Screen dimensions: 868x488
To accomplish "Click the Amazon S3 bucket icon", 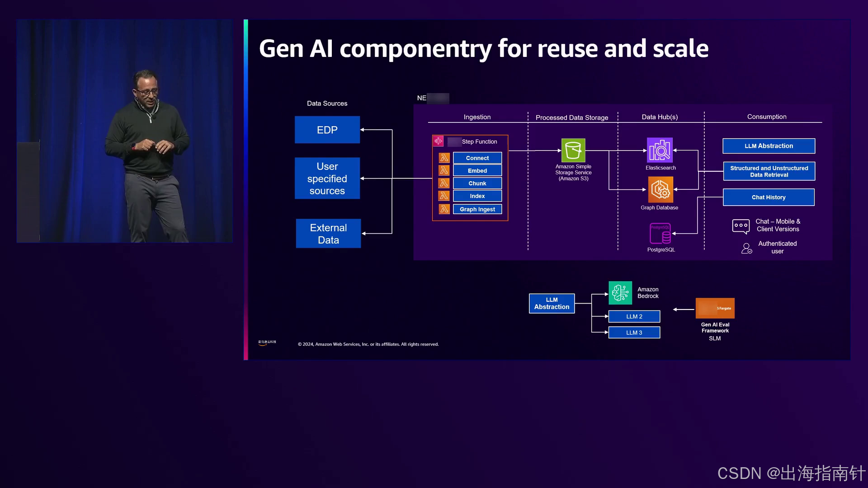I will pyautogui.click(x=573, y=150).
